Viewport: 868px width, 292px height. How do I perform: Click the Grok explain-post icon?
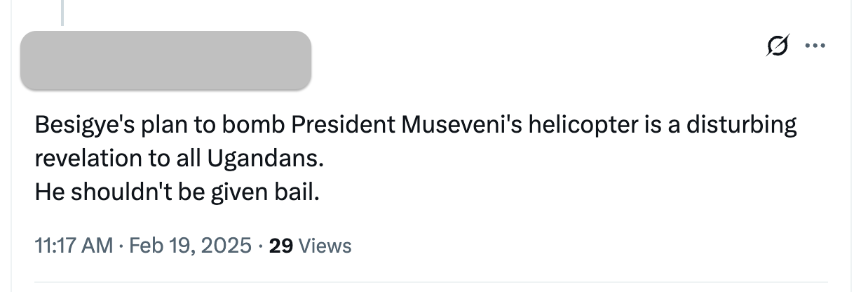777,46
